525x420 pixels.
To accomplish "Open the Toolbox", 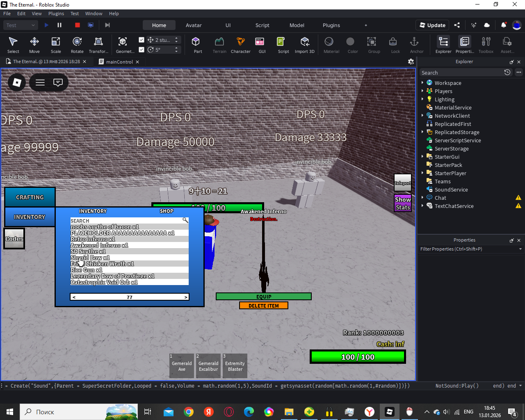I will pos(486,45).
